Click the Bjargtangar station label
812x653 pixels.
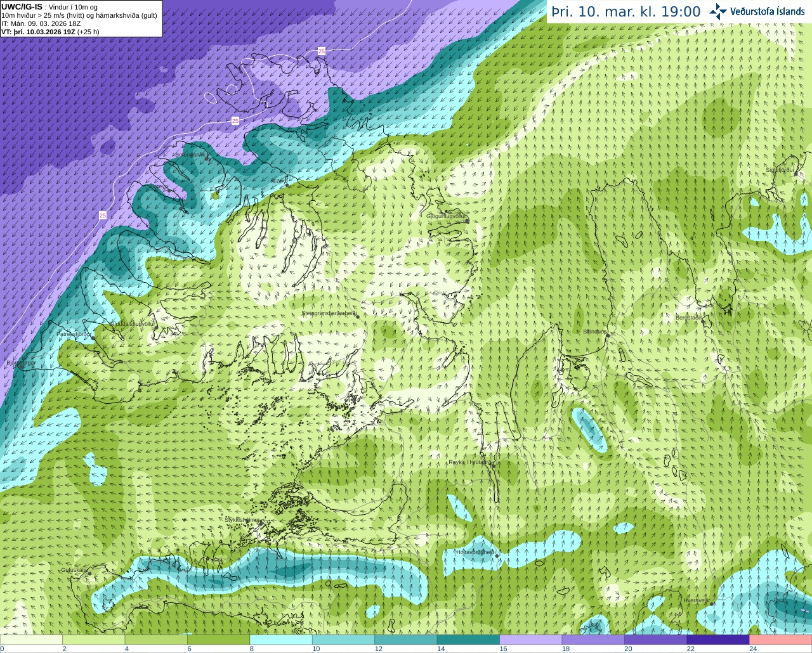[x=21, y=363]
